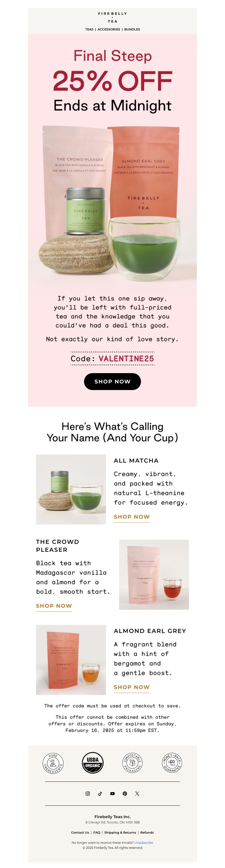The height and width of the screenshot is (868, 225).
Task: Click the USDA Organic badge
Action: (x=93, y=763)
